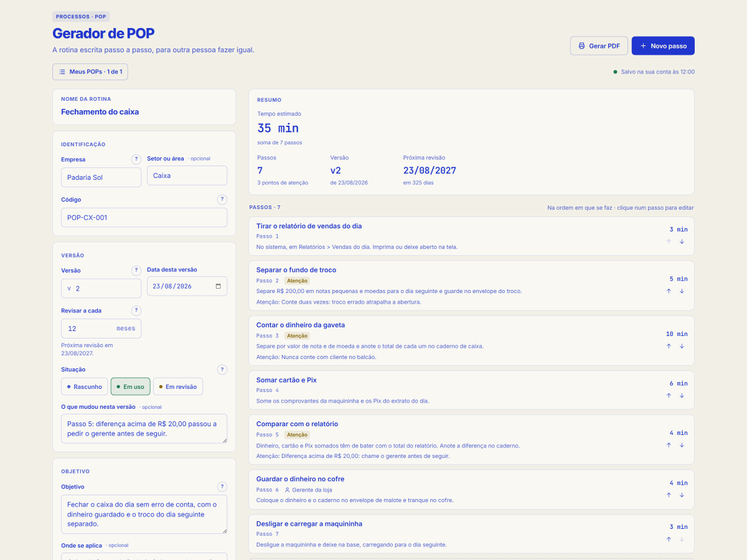This screenshot has width=747, height=560.
Task: Click the step title 'Somar cartão e Pix'
Action: [286, 380]
